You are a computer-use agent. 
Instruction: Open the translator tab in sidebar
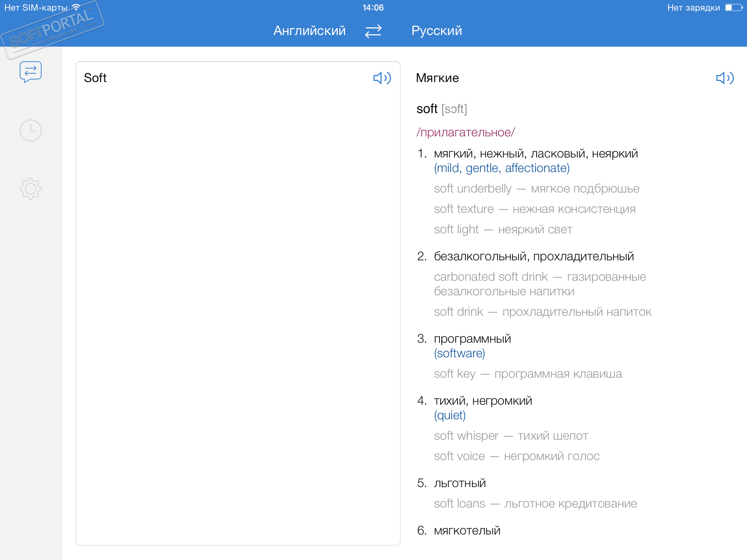[31, 71]
